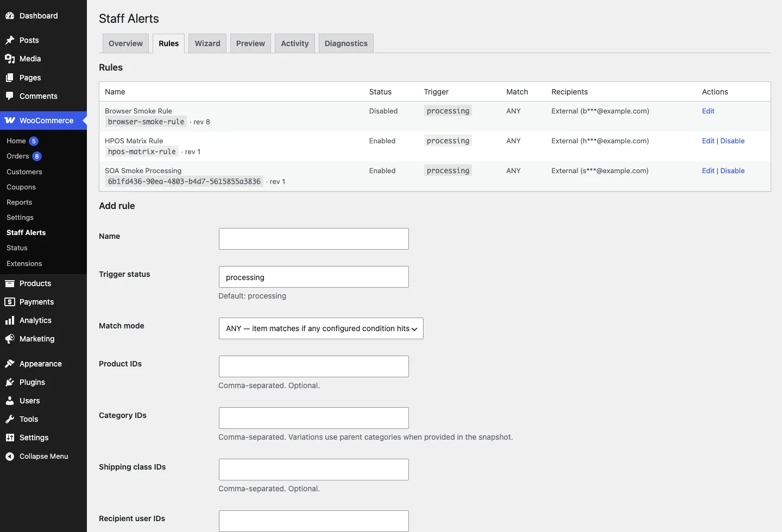The image size is (782, 532).
Task: Open the Appearance brush icon
Action: (x=10, y=364)
